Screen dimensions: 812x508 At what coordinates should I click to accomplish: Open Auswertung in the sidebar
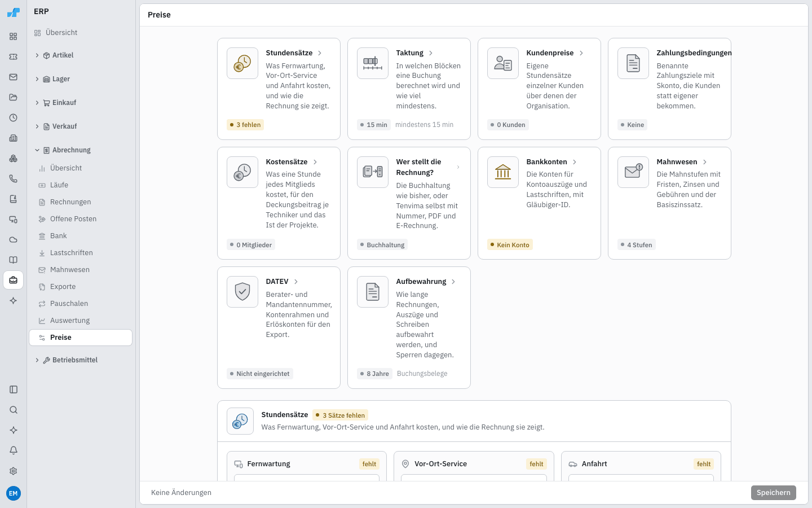pos(81,321)
